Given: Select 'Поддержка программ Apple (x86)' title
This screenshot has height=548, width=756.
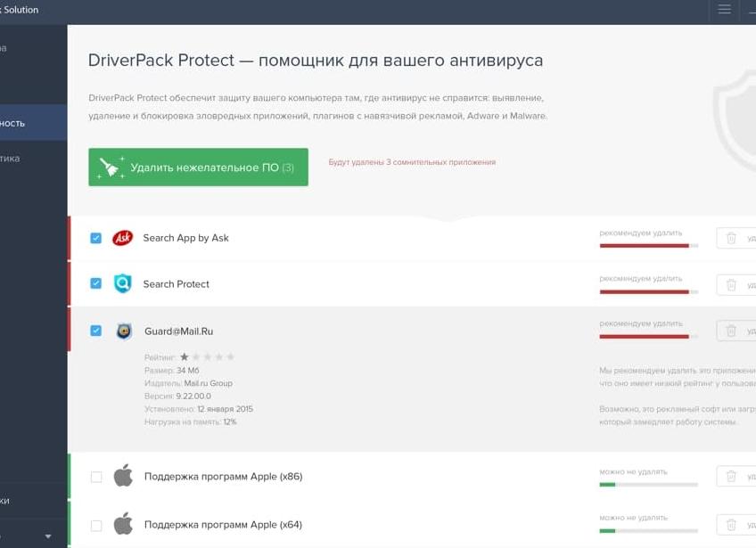Looking at the screenshot, I should click(x=223, y=476).
